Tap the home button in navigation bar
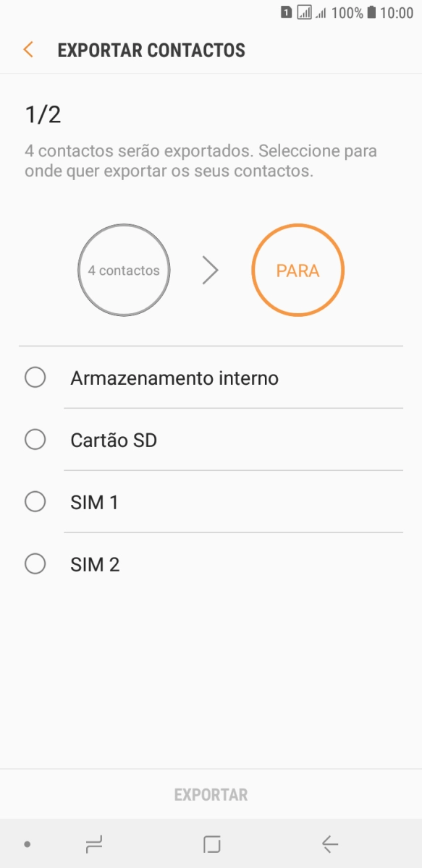The width and height of the screenshot is (422, 868). pyautogui.click(x=211, y=843)
